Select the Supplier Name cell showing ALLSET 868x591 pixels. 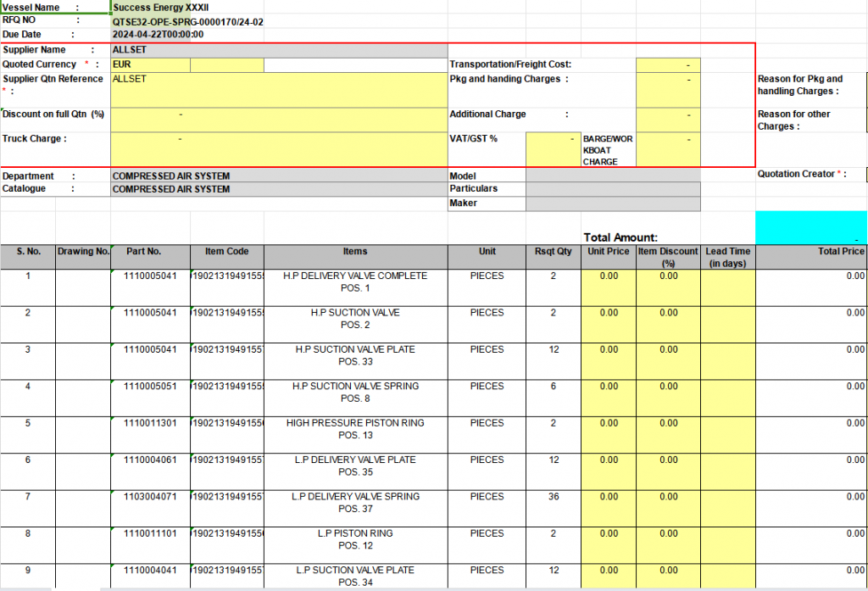pos(279,50)
